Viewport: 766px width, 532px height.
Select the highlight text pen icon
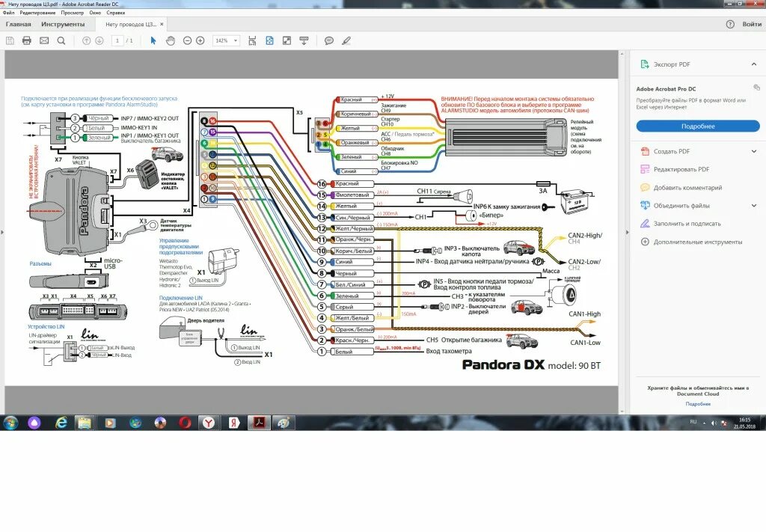(x=346, y=41)
